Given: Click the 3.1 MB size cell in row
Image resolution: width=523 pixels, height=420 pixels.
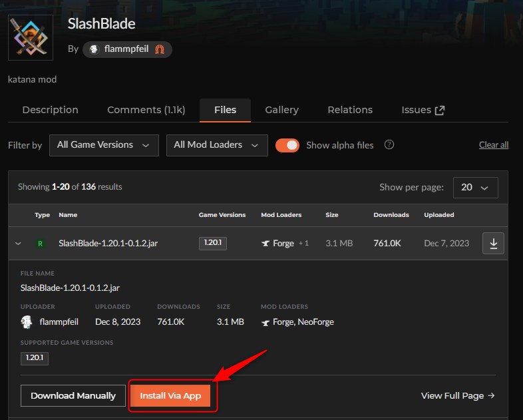Looking at the screenshot, I should pyautogui.click(x=339, y=243).
